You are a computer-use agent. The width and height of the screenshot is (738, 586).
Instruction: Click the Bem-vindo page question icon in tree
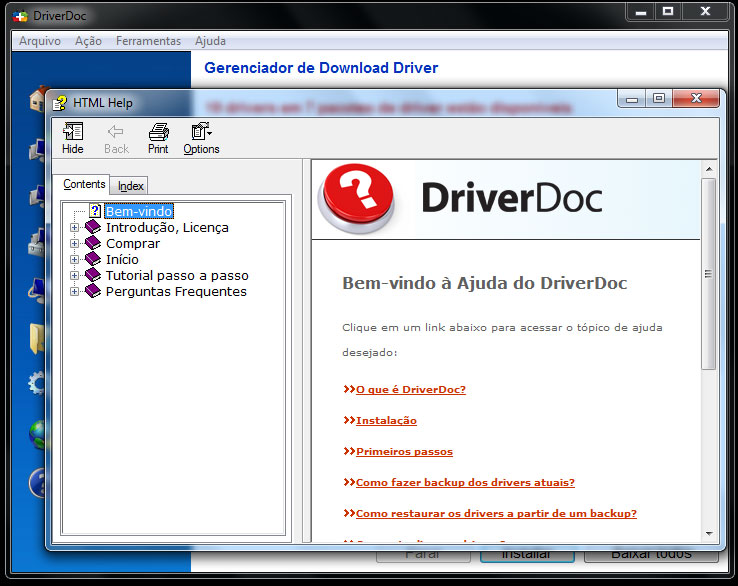[95, 210]
